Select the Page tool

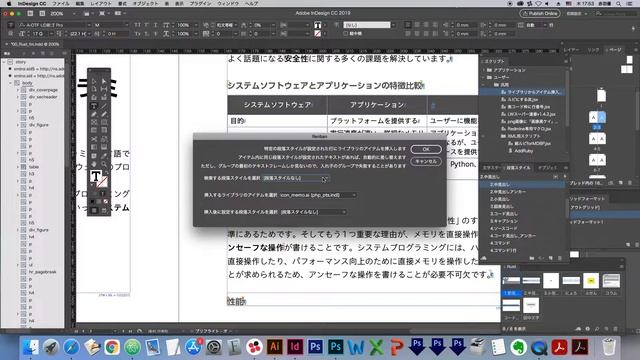[94, 89]
